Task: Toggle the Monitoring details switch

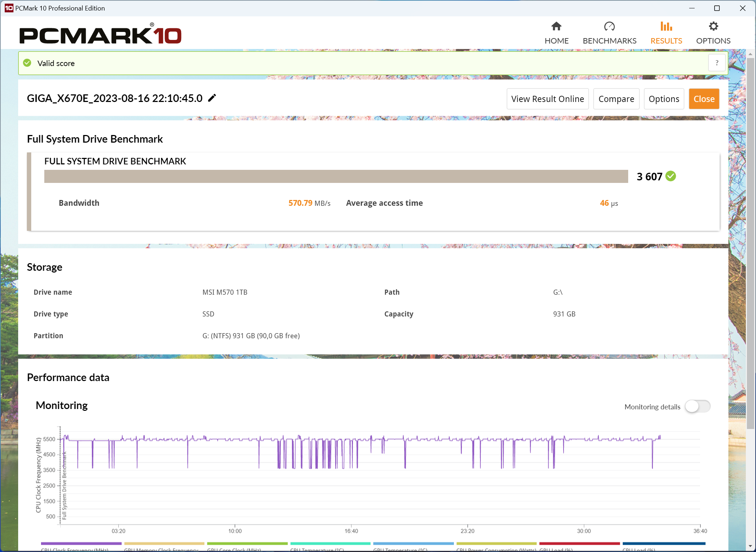Action: pos(697,406)
